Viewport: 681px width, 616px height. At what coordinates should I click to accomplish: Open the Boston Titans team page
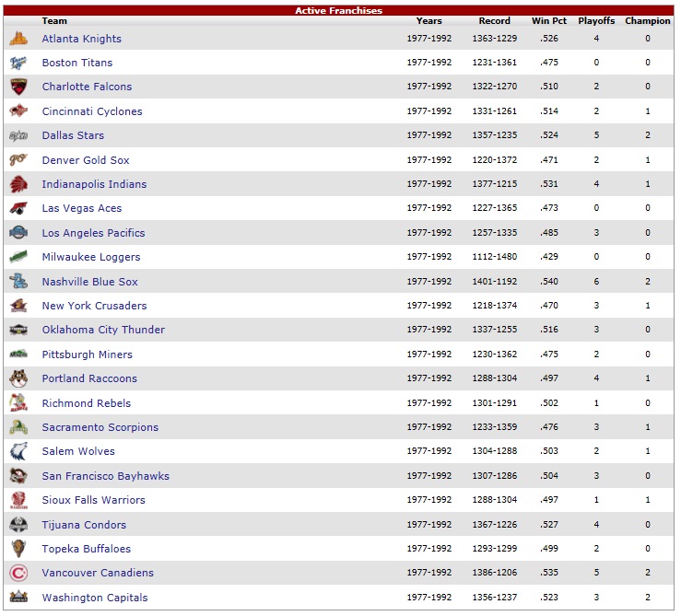pyautogui.click(x=77, y=63)
